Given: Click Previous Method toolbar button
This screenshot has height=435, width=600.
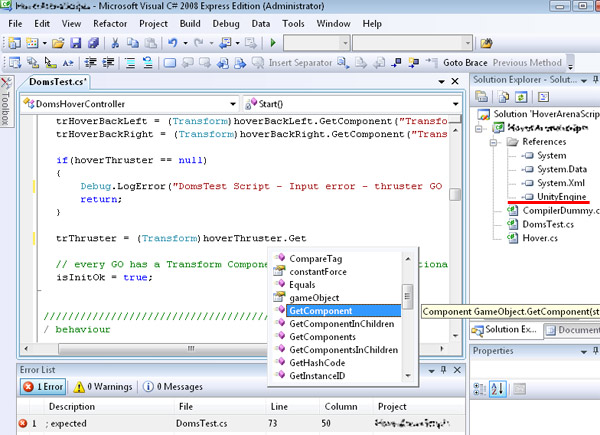Looking at the screenshot, I should coord(527,63).
